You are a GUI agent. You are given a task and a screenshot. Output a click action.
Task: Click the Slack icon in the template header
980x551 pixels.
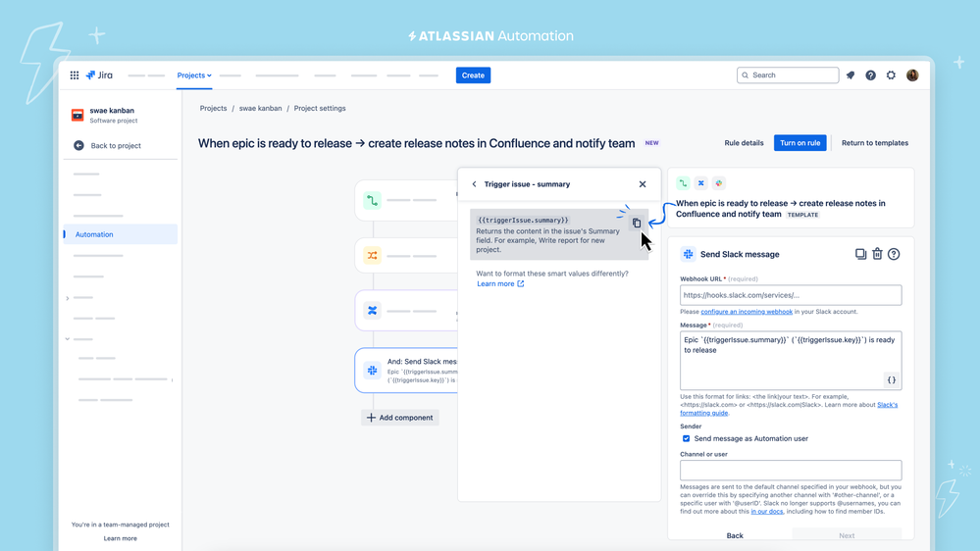719,183
